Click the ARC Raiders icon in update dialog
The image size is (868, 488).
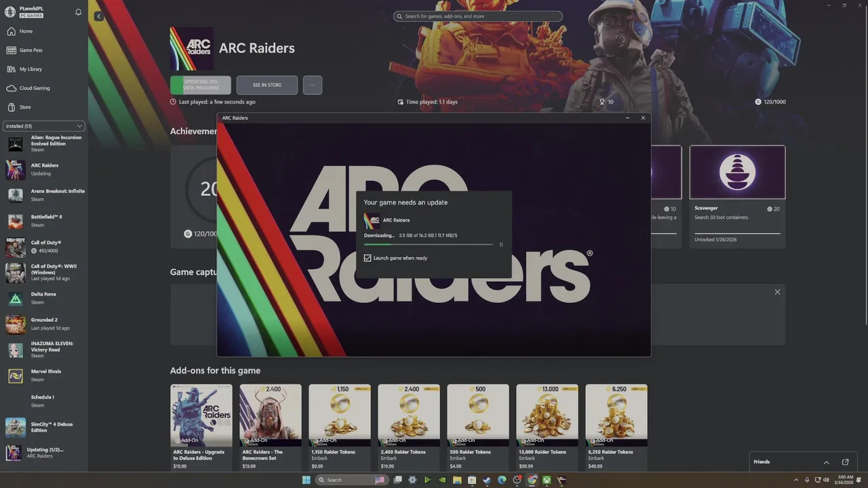point(372,220)
